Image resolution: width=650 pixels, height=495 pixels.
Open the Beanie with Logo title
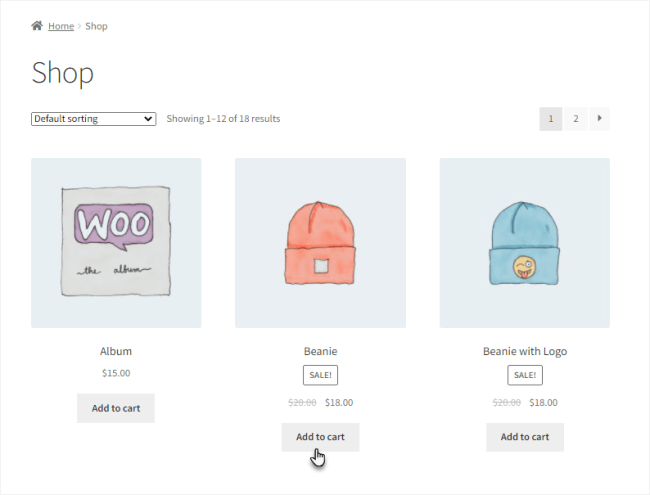pos(525,352)
